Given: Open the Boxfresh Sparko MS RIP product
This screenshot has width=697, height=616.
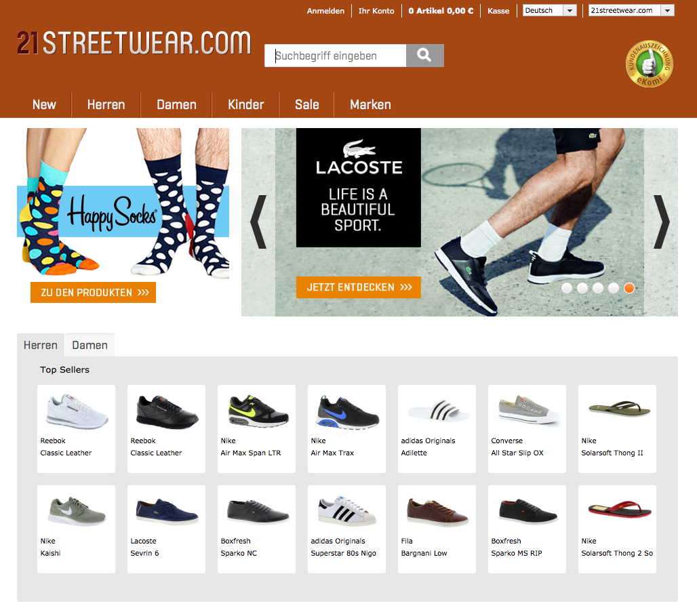Looking at the screenshot, I should [x=527, y=529].
